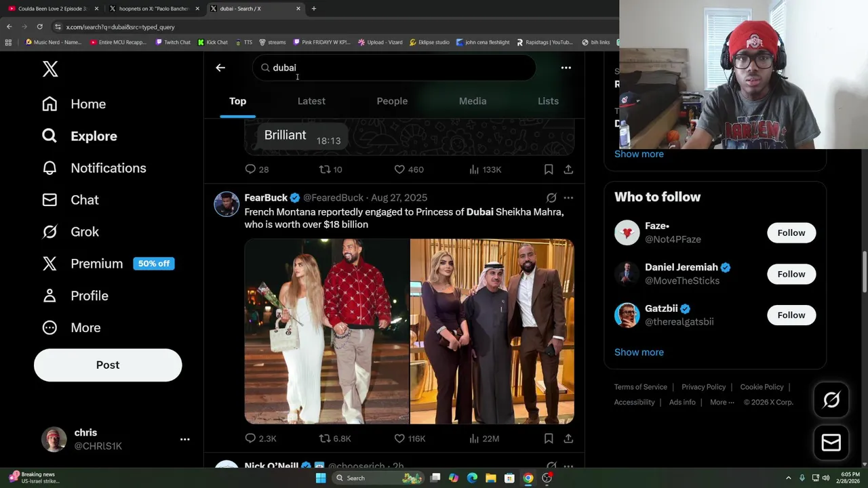This screenshot has width=868, height=488.
Task: Open search options three-dot menu
Action: point(566,68)
